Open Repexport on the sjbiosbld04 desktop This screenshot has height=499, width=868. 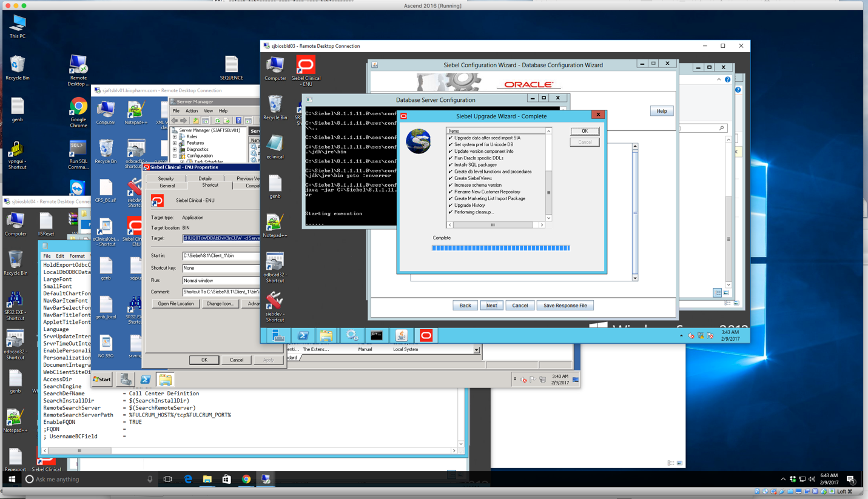pyautogui.click(x=15, y=460)
